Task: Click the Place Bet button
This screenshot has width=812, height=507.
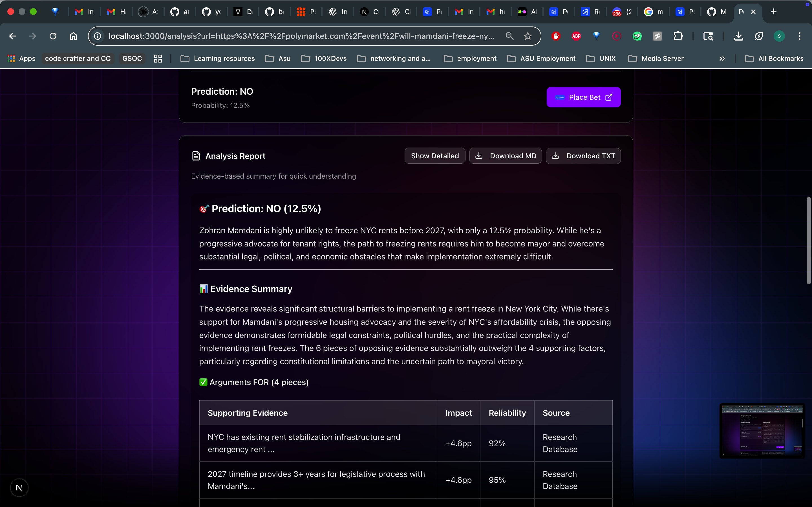Action: tap(583, 97)
